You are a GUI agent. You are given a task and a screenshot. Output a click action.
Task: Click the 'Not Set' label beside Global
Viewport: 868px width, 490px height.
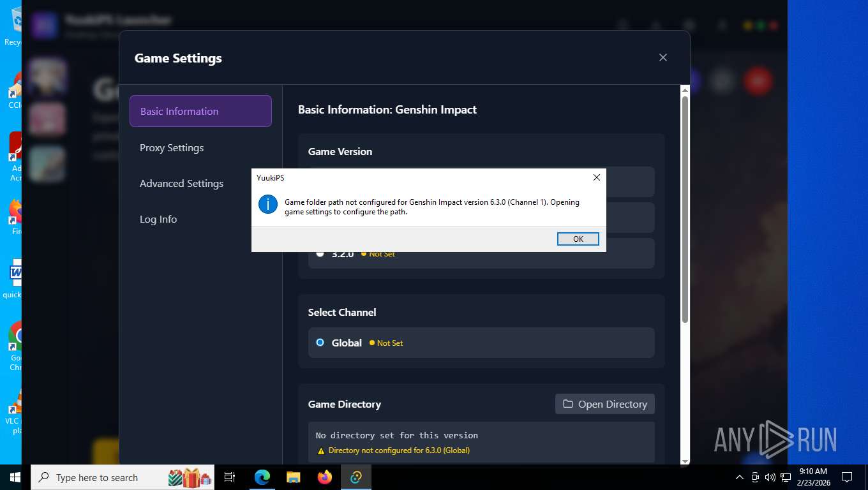[390, 343]
